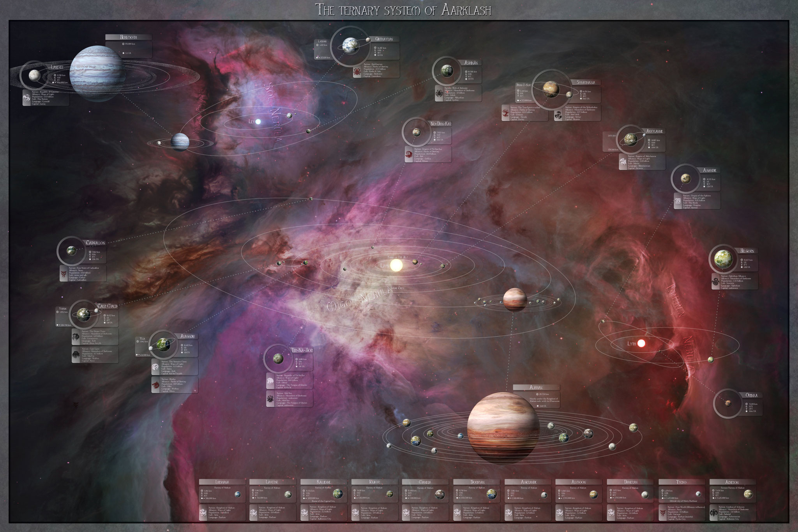Select the Sphinx emblem on Algandie's card
Image resolution: width=798 pixels, height=532 pixels.
(678, 201)
